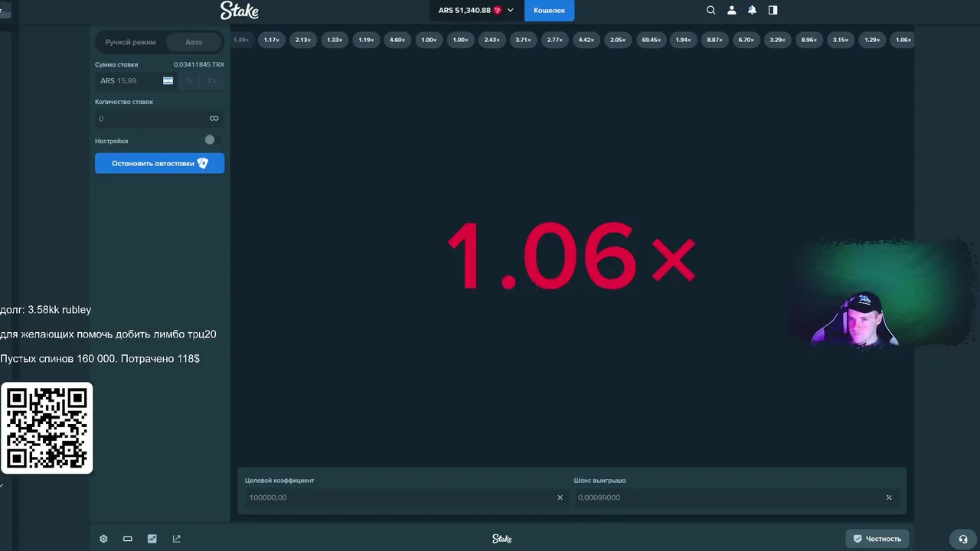Click the percent icon in win chance
Image resolution: width=980 pixels, height=551 pixels.
tap(889, 497)
